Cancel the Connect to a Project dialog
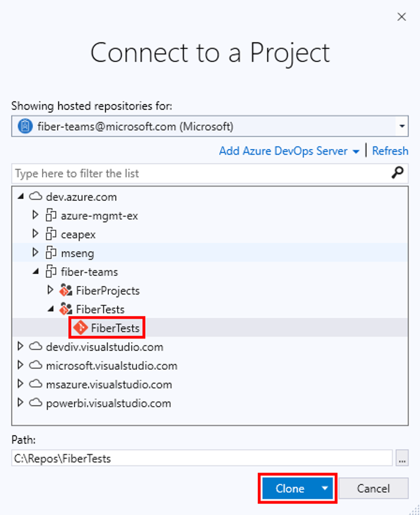 pos(374,489)
